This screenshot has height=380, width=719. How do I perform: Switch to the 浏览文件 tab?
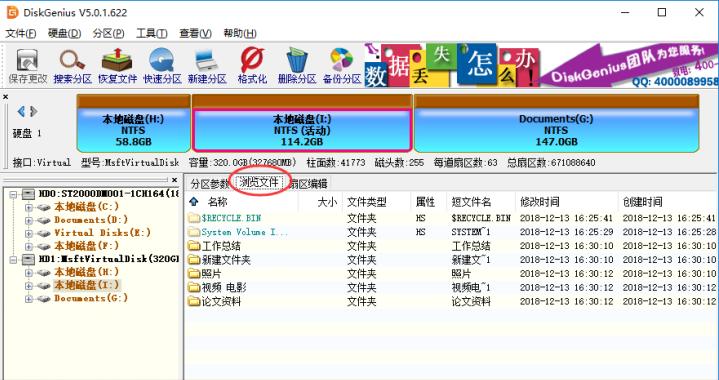[259, 183]
